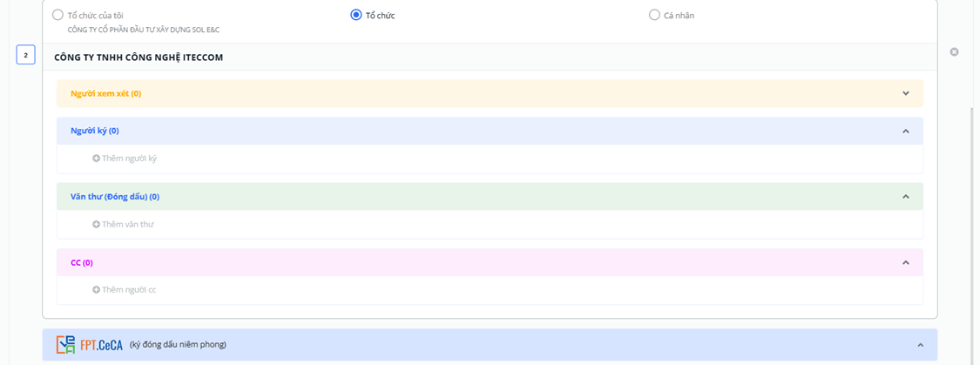Click the plus icon beside "Thêm người ký"
The width and height of the screenshot is (980, 365).
pyautogui.click(x=96, y=159)
